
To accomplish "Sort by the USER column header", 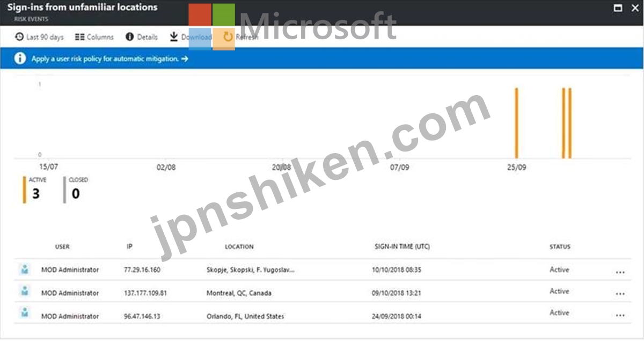I will coord(62,247).
